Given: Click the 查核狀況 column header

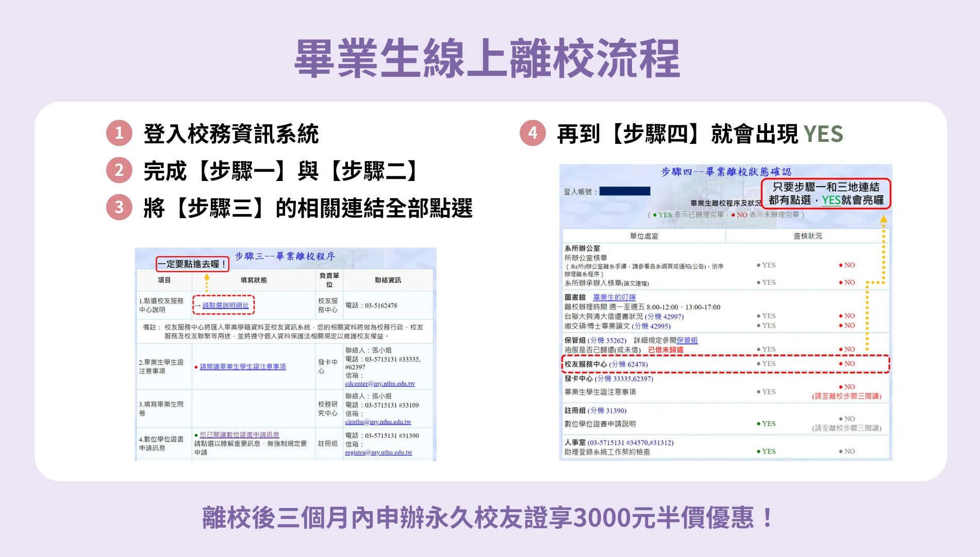Looking at the screenshot, I should coord(807,236).
